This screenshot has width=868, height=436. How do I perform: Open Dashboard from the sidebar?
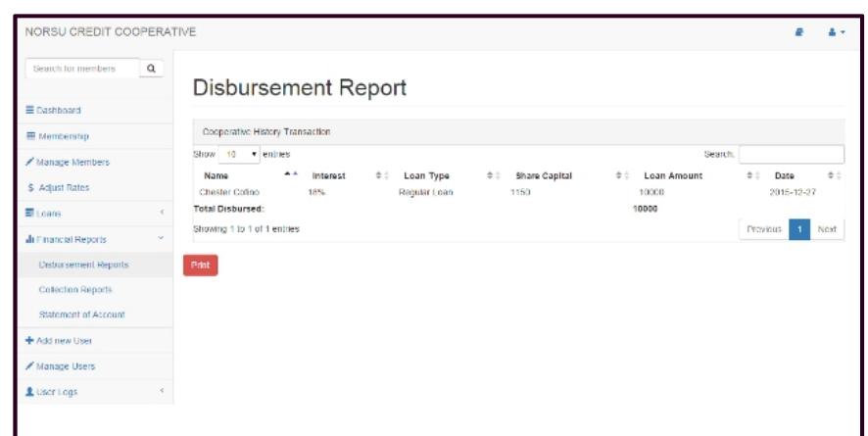(95, 110)
